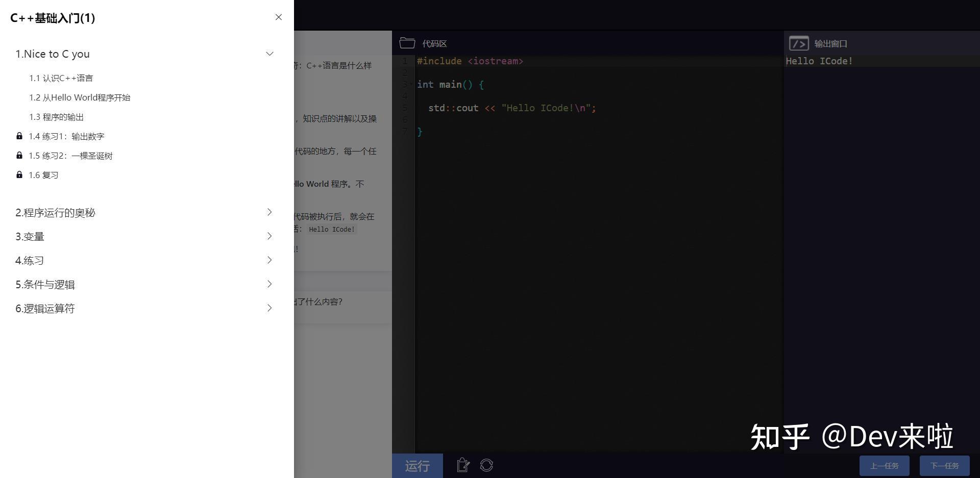
Task: Open lesson 1.1 认识C++语言
Action: (61, 78)
